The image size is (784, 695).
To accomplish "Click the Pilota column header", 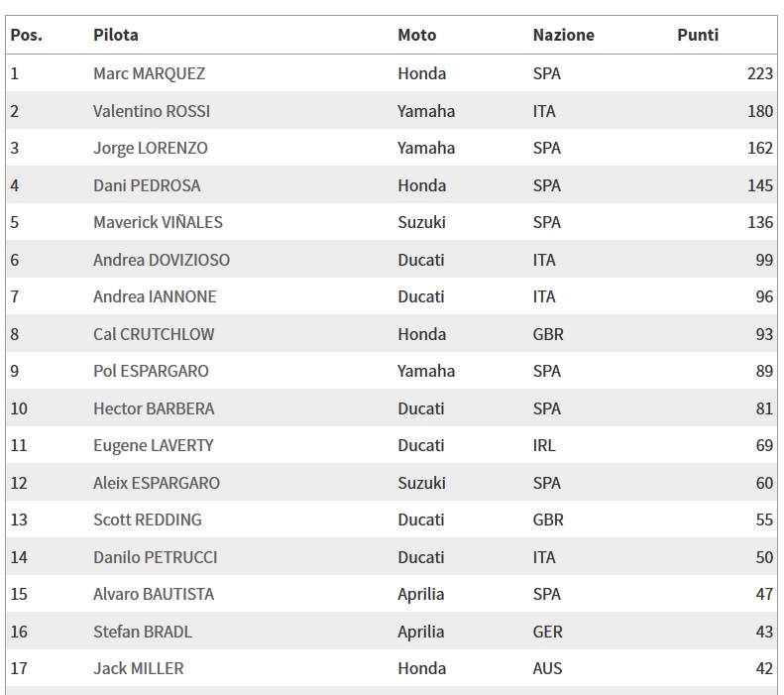I will [x=116, y=35].
